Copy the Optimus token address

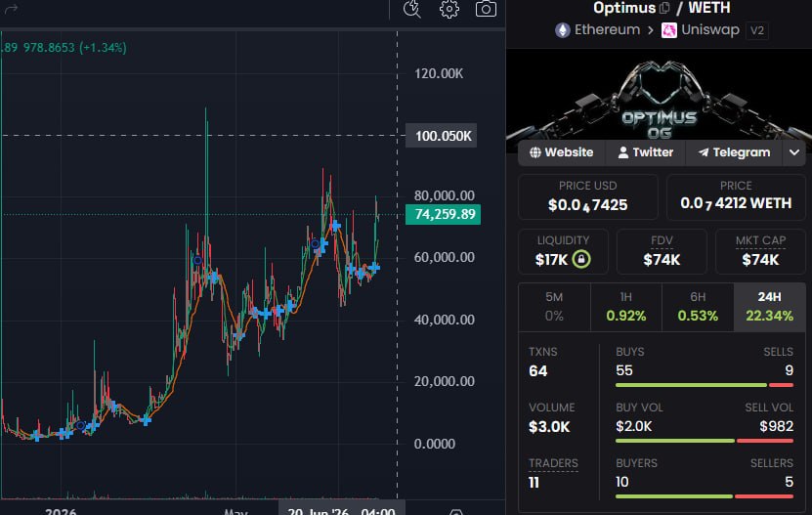(x=664, y=8)
